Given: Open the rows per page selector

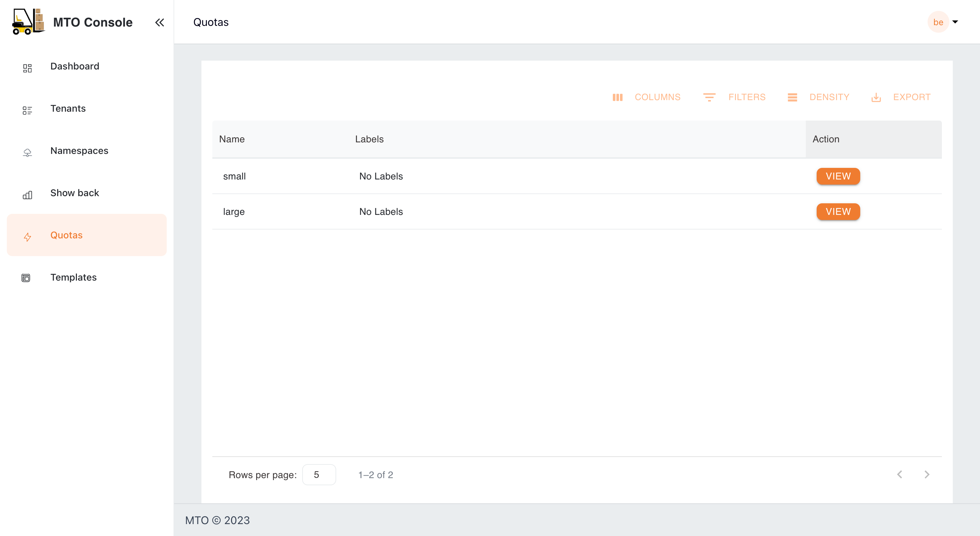Looking at the screenshot, I should [319, 475].
